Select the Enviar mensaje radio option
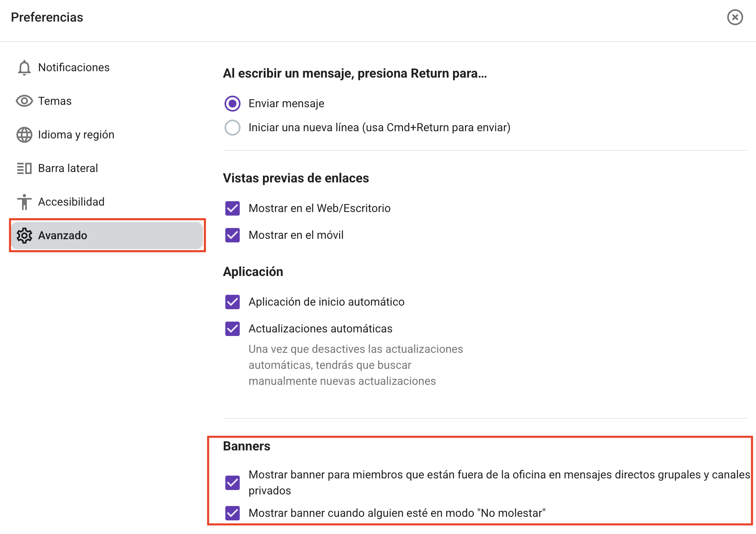756x534 pixels. [x=233, y=104]
